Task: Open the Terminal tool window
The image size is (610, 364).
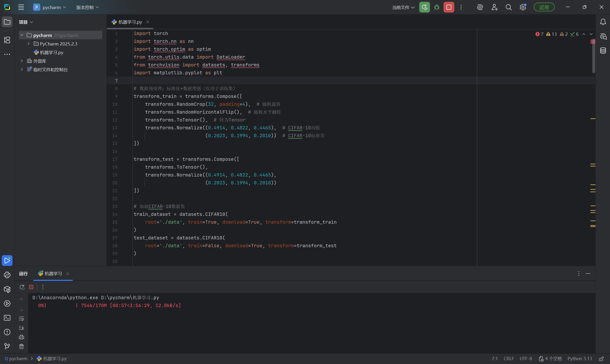Action: [x=7, y=318]
